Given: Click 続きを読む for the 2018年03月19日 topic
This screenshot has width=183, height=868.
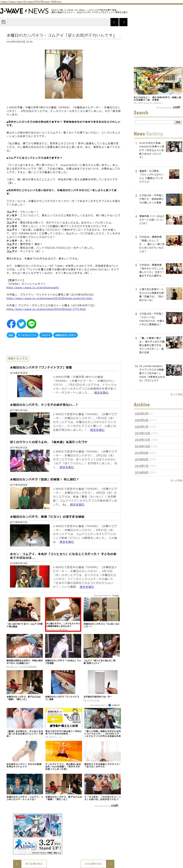Looking at the screenshot, I should [87, 587].
